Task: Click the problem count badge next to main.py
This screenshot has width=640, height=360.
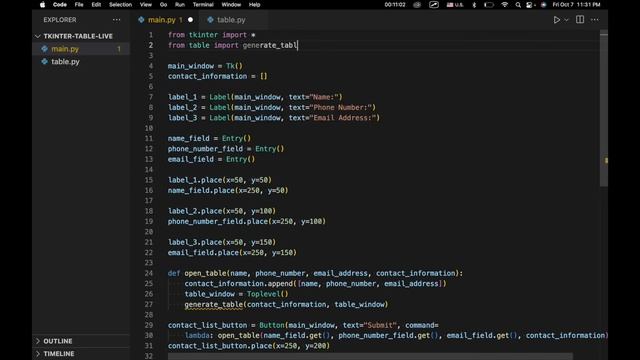Action: point(119,49)
